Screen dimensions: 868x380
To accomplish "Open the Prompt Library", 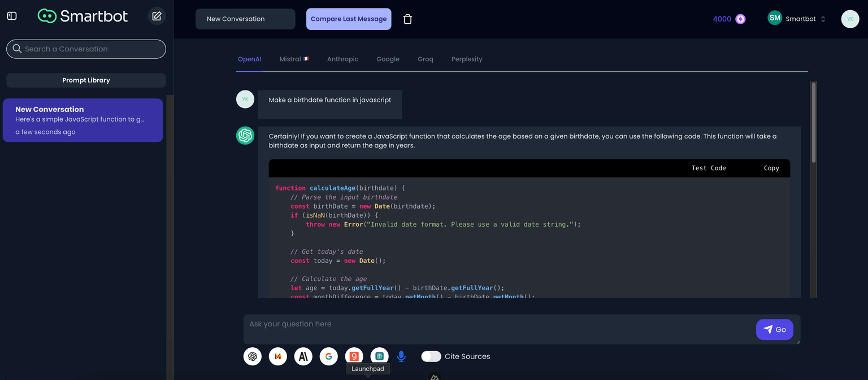I will coord(86,80).
